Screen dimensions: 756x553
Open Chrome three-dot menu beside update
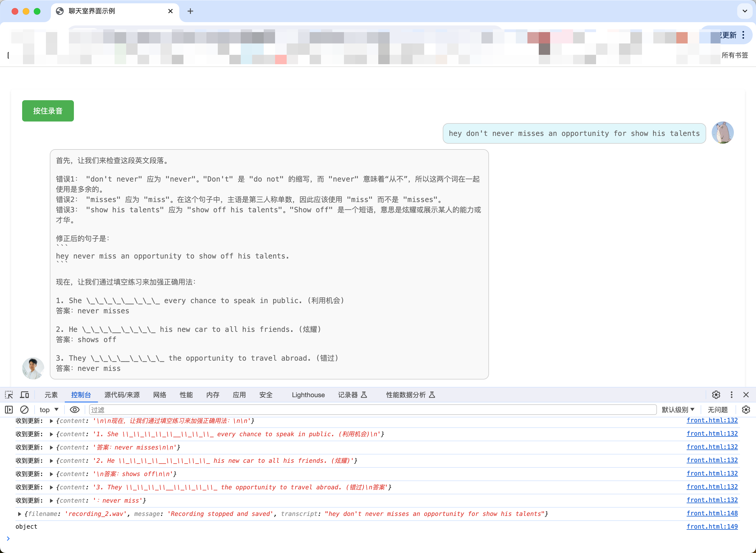click(x=743, y=35)
